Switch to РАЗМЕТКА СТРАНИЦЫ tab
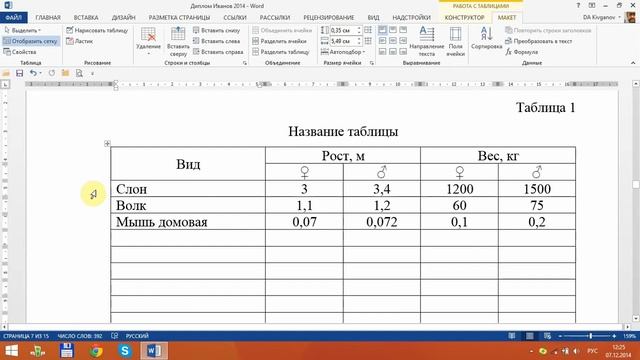The width and height of the screenshot is (640, 360). 179,18
